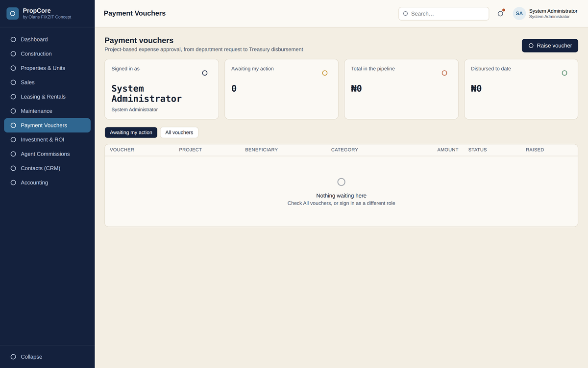The width and height of the screenshot is (588, 368).
Task: Click the CATEGORY column header
Action: [344, 150]
